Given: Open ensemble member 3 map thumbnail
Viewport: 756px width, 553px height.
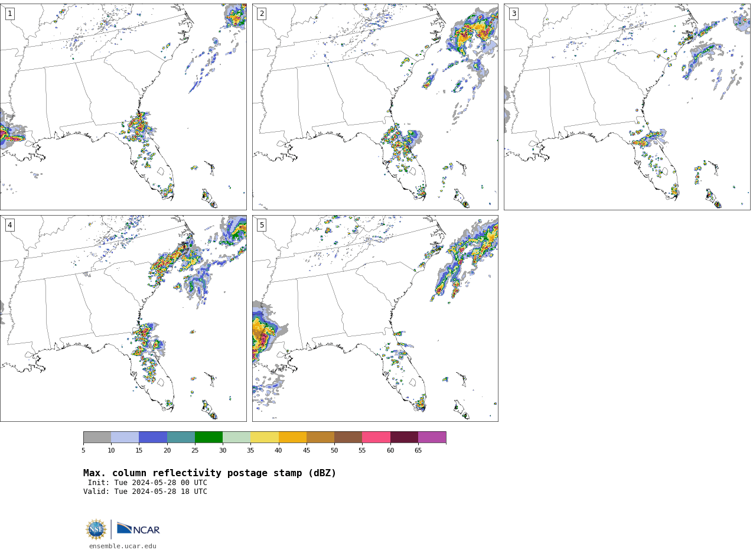Looking at the screenshot, I should coord(627,107).
